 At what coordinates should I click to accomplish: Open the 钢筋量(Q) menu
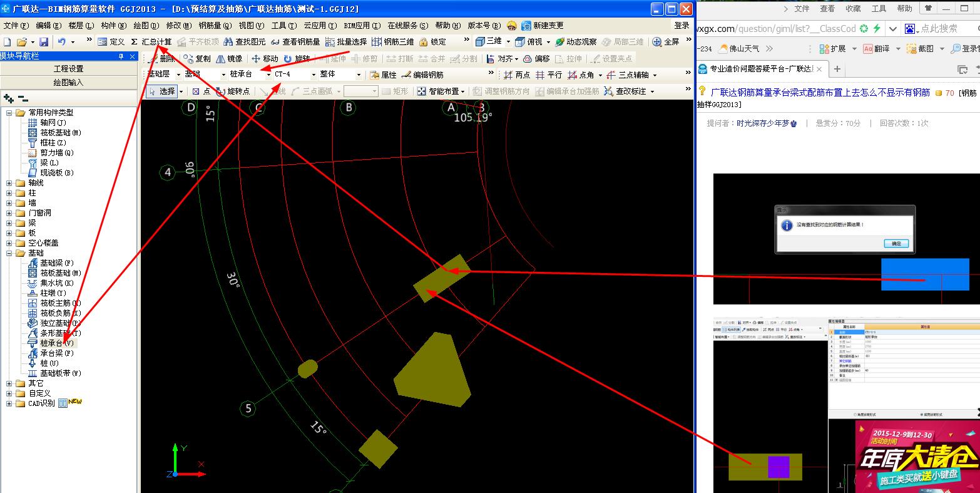coord(215,26)
